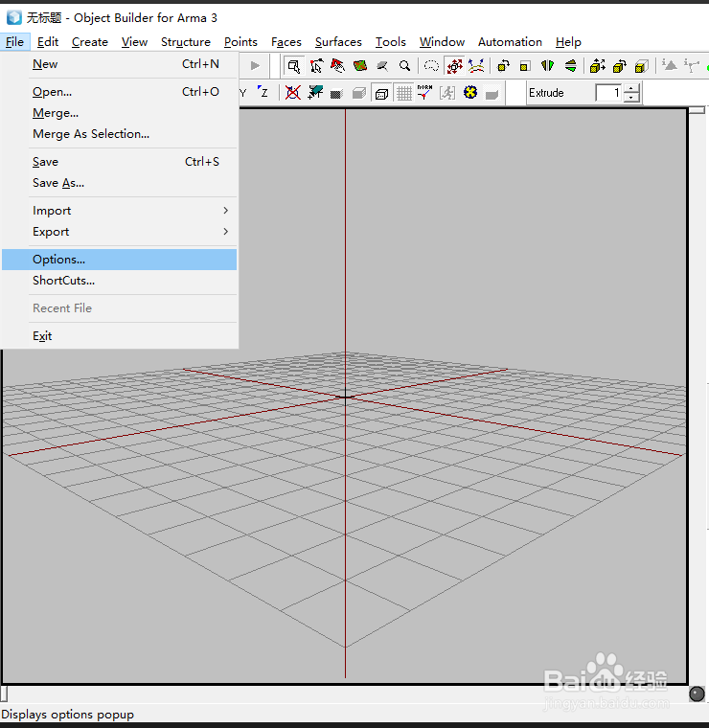The width and height of the screenshot is (709, 728).
Task: Select the green-red touch faces tool
Action: click(x=360, y=66)
